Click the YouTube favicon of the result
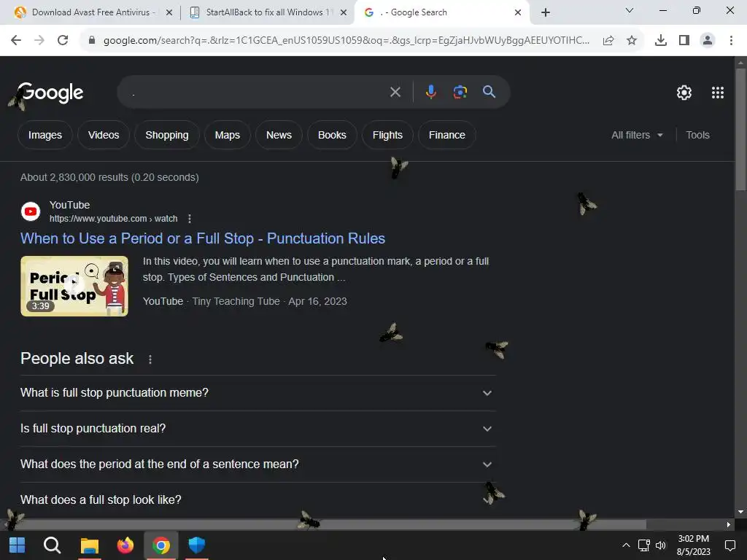The image size is (747, 560). 31,211
